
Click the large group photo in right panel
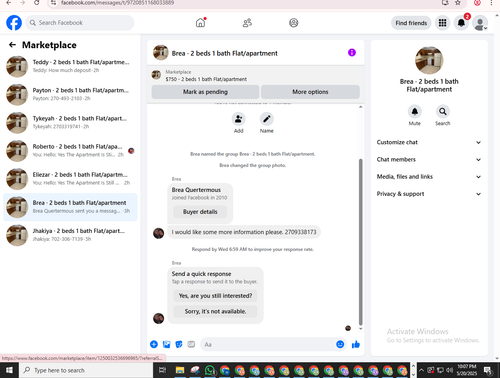click(x=429, y=60)
